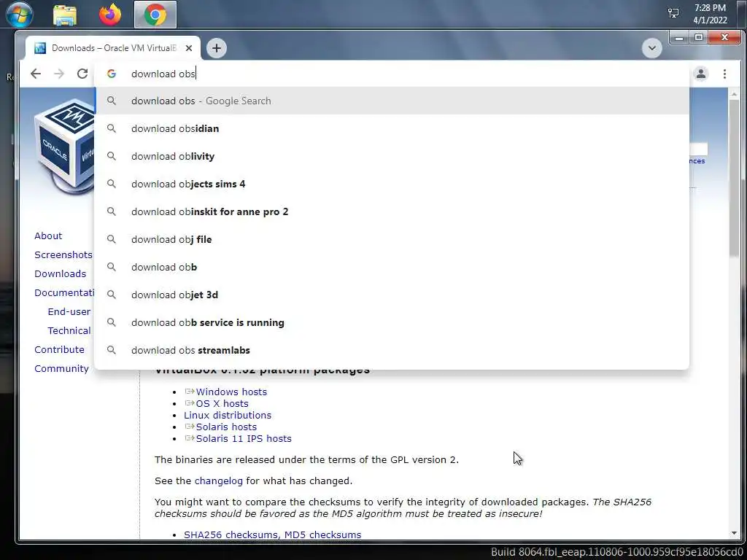Open the Community sidebar link
Image resolution: width=747 pixels, height=560 pixels.
coord(61,368)
